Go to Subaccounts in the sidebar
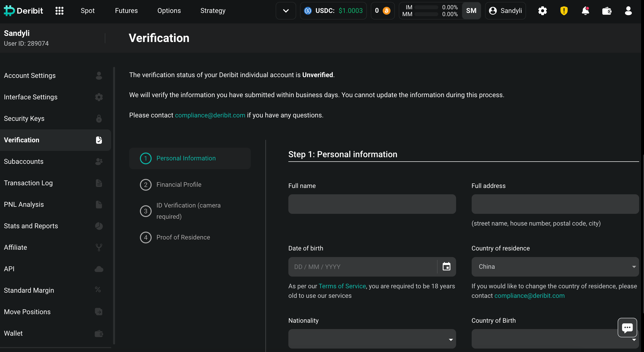This screenshot has width=644, height=352. [24, 162]
